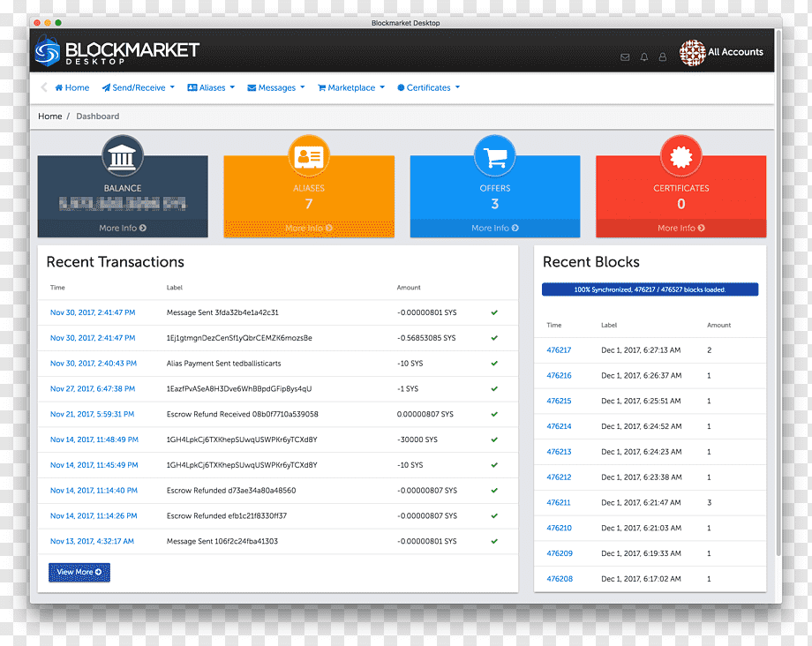This screenshot has width=812, height=646.
Task: Expand the Certificates dropdown menu
Action: coord(428,87)
